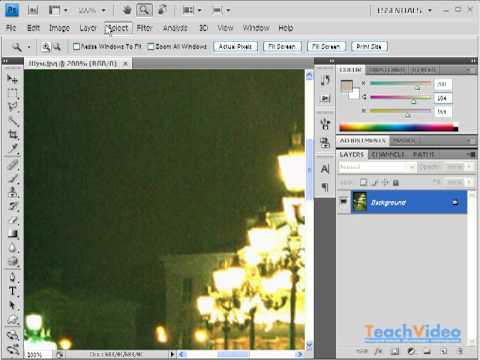Screen dimensions: 480x360
Task: Toggle lock image pixels in Layers
Action: (375, 182)
